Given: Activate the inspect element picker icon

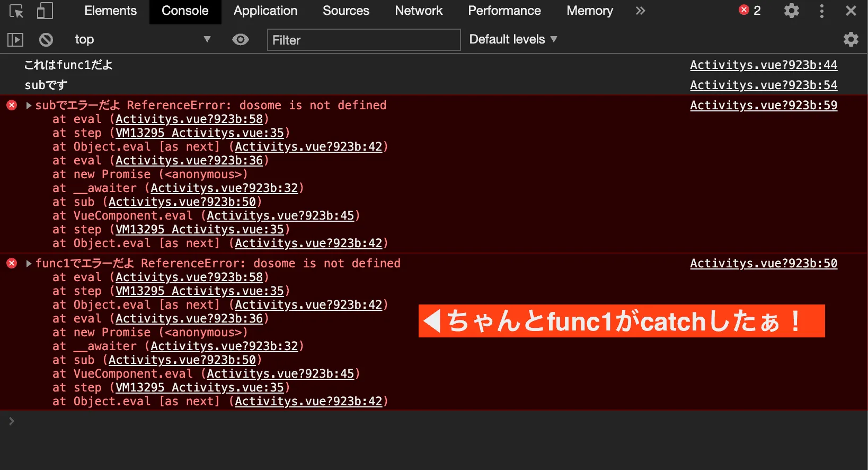Looking at the screenshot, I should (x=16, y=11).
